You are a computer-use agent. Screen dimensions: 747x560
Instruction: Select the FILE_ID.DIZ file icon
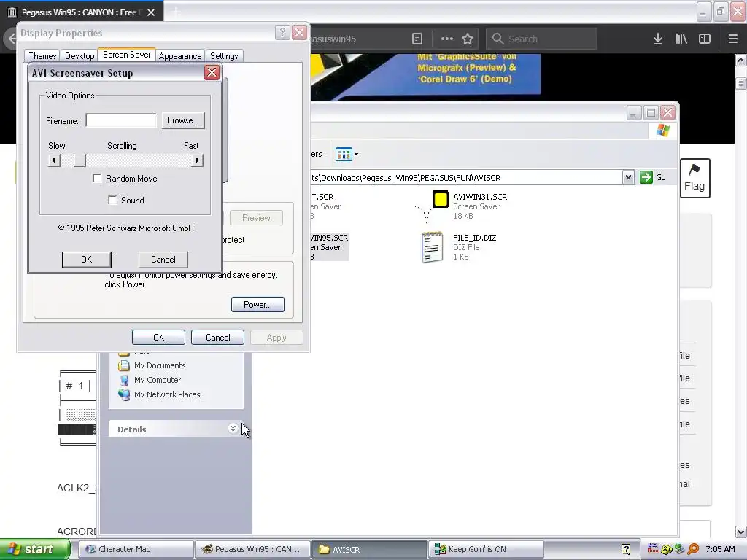(432, 246)
